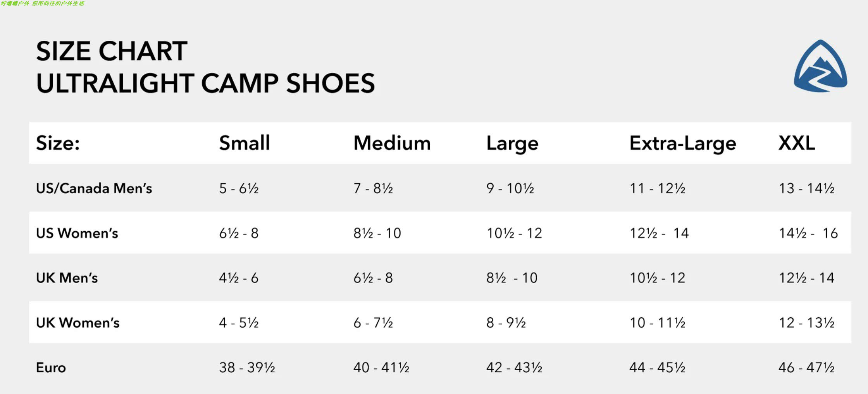Select the "Small" column header
The width and height of the screenshot is (868, 394).
pyautogui.click(x=244, y=143)
